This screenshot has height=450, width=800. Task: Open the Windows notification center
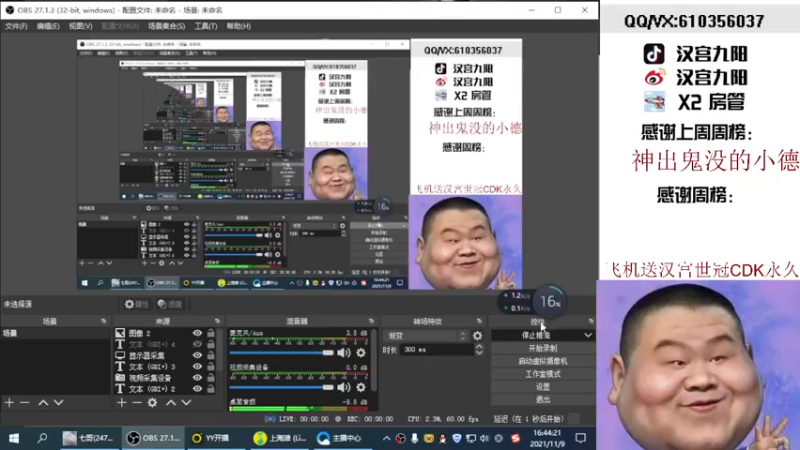click(x=581, y=438)
